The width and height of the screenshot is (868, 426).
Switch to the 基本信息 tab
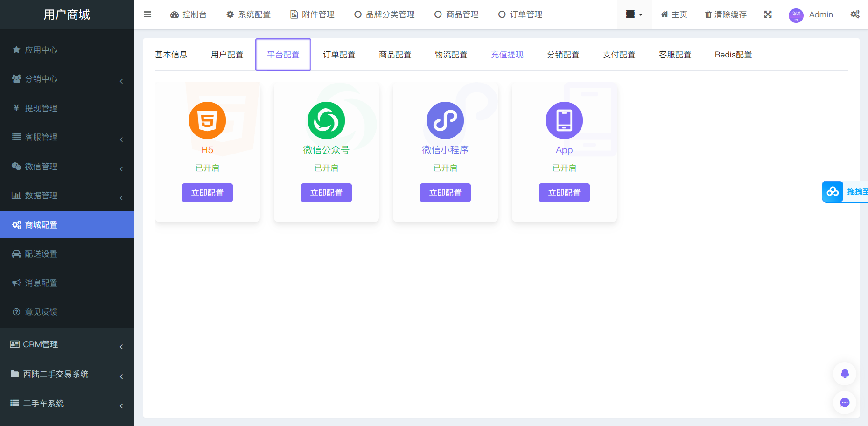tap(171, 55)
